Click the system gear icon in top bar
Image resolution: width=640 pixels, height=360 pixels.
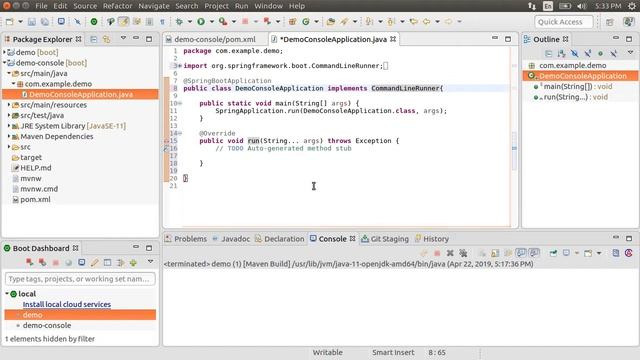point(632,6)
